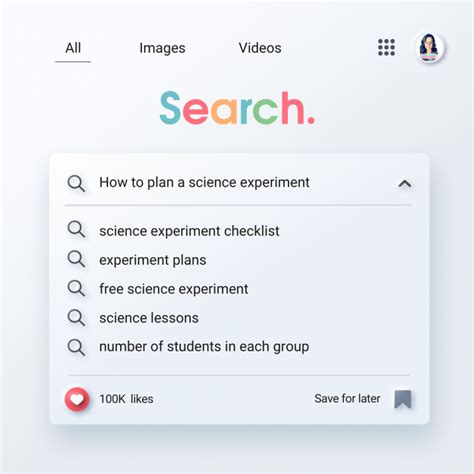
Task: Select the All tab
Action: coord(73,48)
